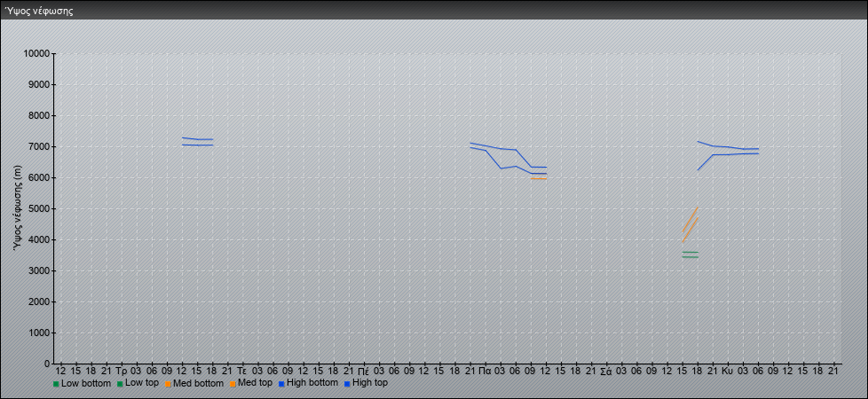This screenshot has width=868, height=399.
Task: Click the 'Τε' day label on x-axis
Action: [x=242, y=371]
